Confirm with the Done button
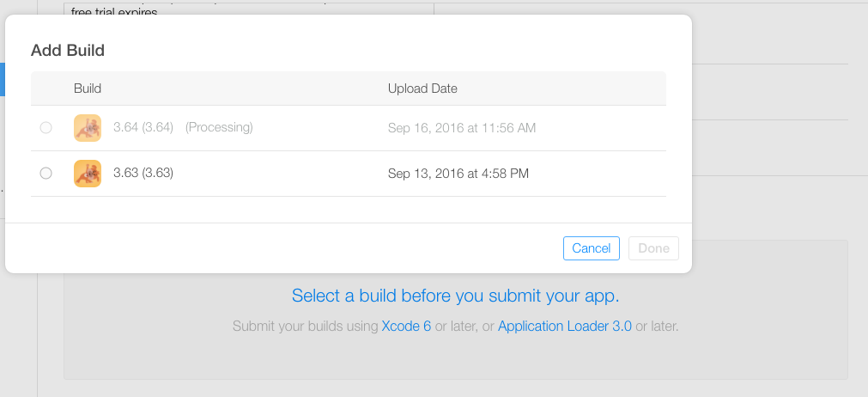The width and height of the screenshot is (868, 397). pyautogui.click(x=653, y=248)
